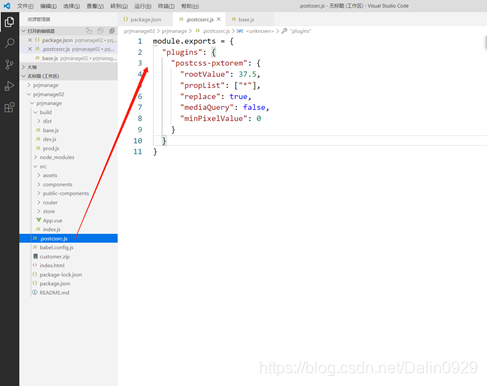
Task: Collapse the build folder
Action: tap(35, 112)
